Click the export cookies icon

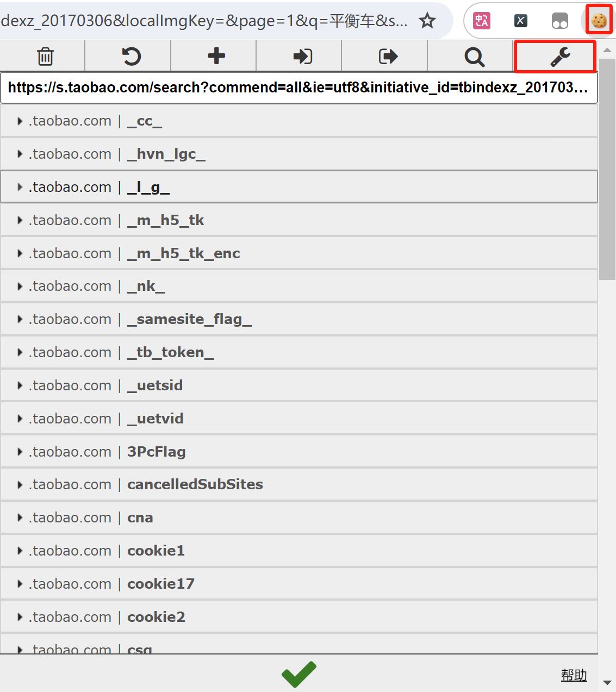(388, 56)
